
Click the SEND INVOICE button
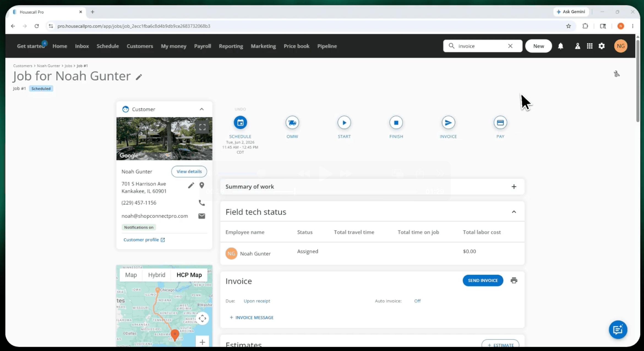click(x=483, y=280)
